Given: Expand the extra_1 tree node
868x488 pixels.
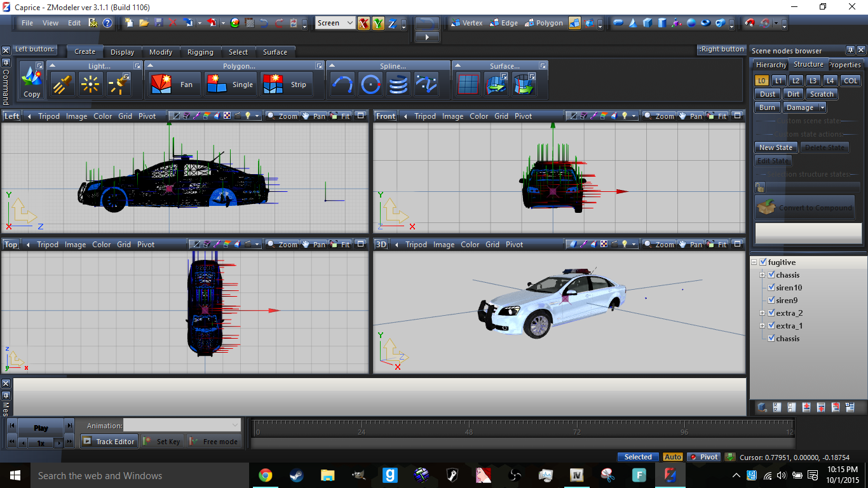Looking at the screenshot, I should point(763,326).
